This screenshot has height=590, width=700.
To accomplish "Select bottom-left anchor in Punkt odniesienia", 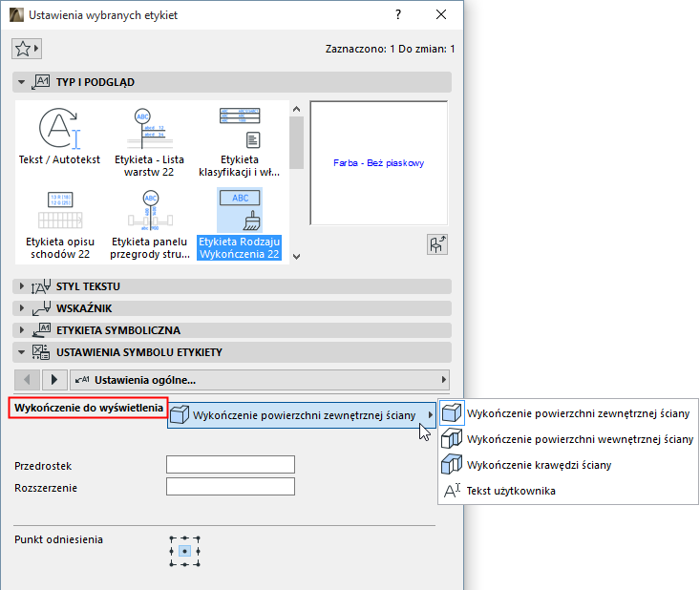I will pos(172,564).
